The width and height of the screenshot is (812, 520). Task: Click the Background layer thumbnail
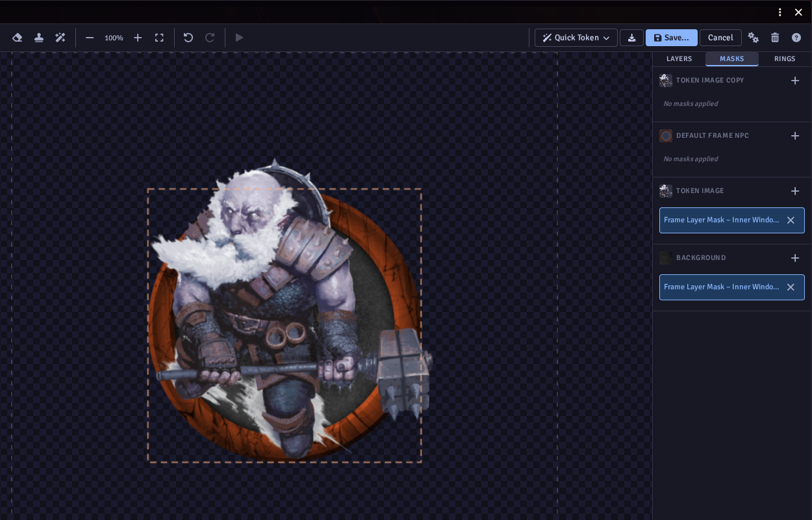click(x=666, y=258)
